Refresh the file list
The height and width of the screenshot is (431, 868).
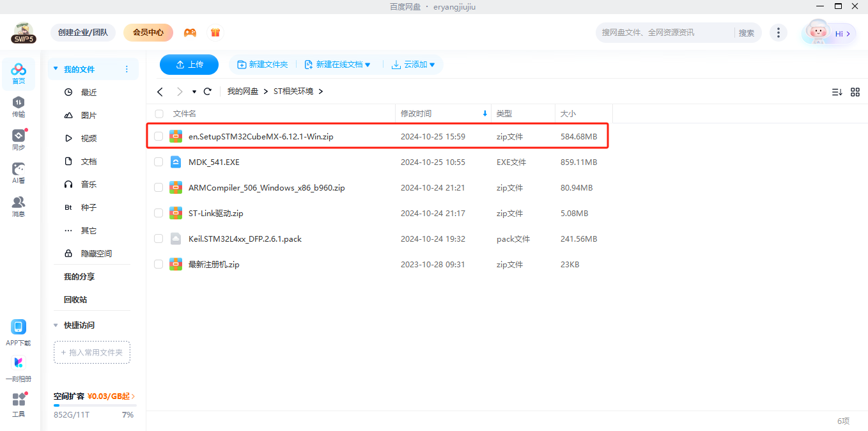click(208, 91)
